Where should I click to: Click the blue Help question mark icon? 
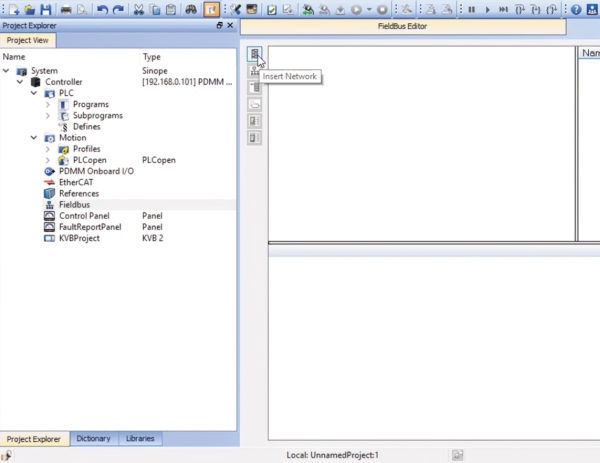pos(576,10)
